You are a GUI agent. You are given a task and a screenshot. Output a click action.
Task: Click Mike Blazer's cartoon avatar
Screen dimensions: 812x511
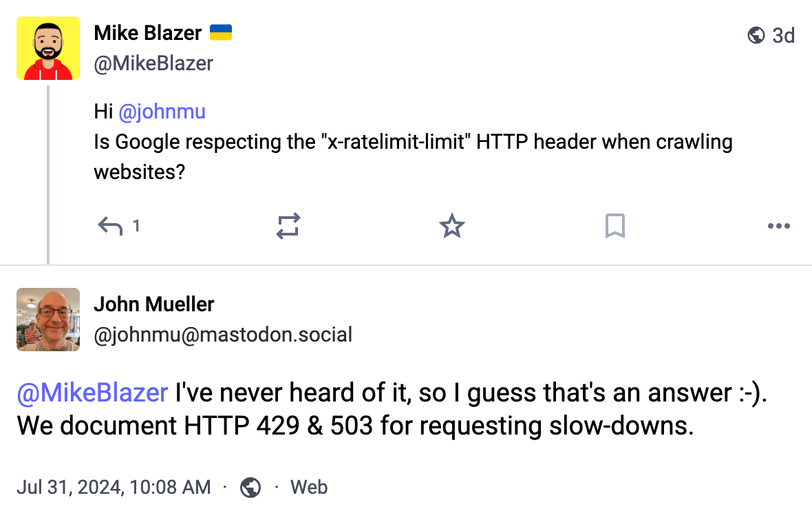pyautogui.click(x=48, y=49)
